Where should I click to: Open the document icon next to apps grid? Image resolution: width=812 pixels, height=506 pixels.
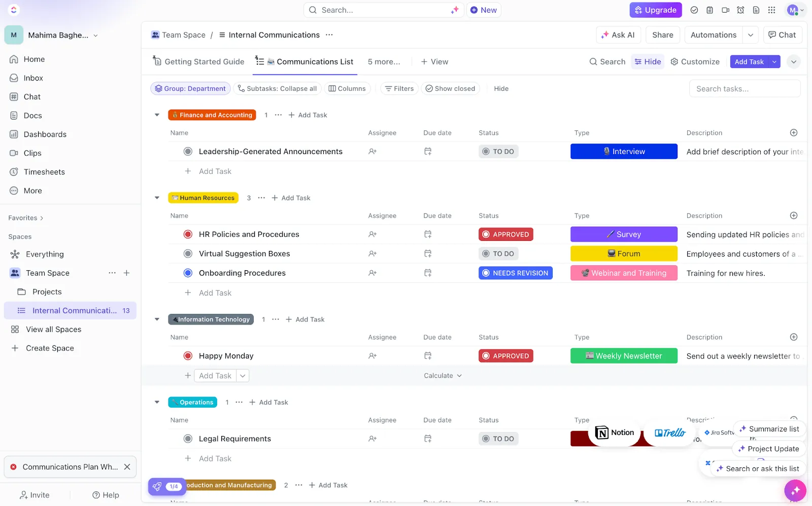point(756,10)
